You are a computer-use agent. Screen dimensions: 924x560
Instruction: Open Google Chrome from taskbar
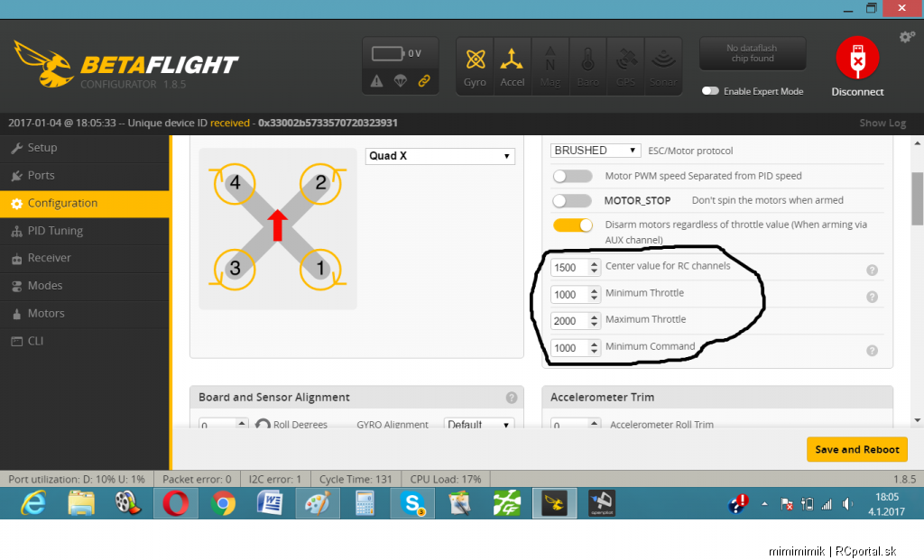[223, 503]
